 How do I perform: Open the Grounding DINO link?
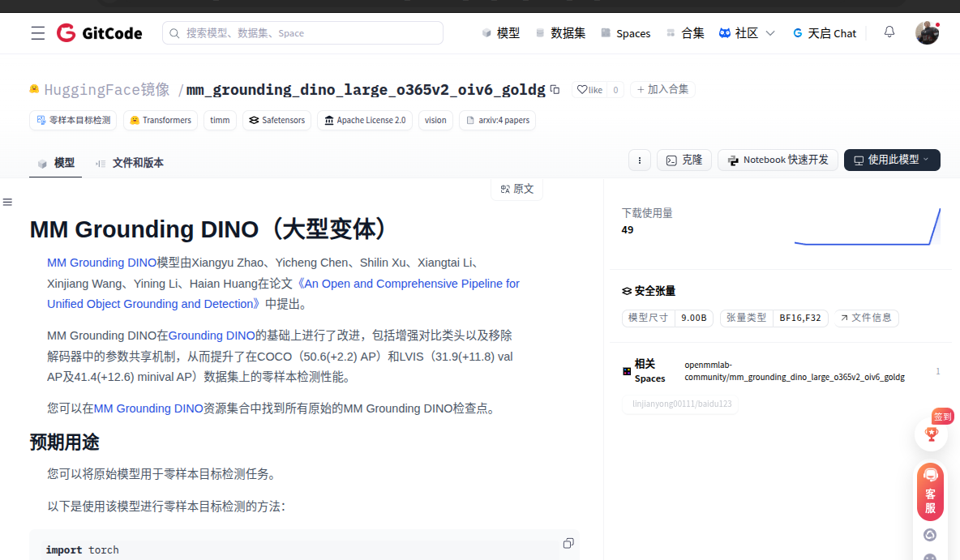[x=212, y=336]
